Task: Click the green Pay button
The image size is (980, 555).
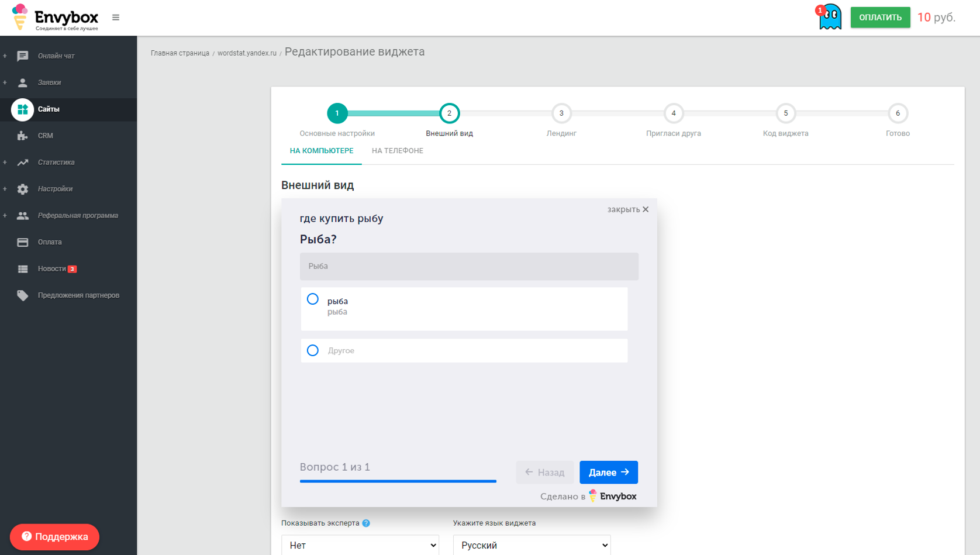Action: pyautogui.click(x=879, y=18)
